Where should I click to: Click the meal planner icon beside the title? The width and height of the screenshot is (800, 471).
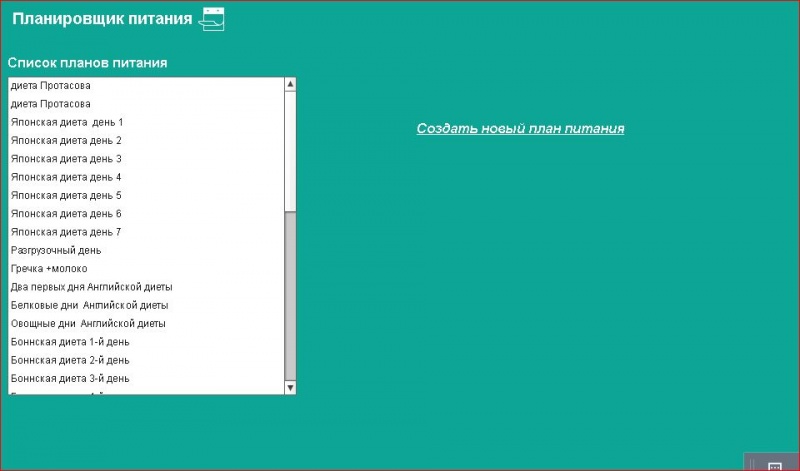click(x=212, y=18)
